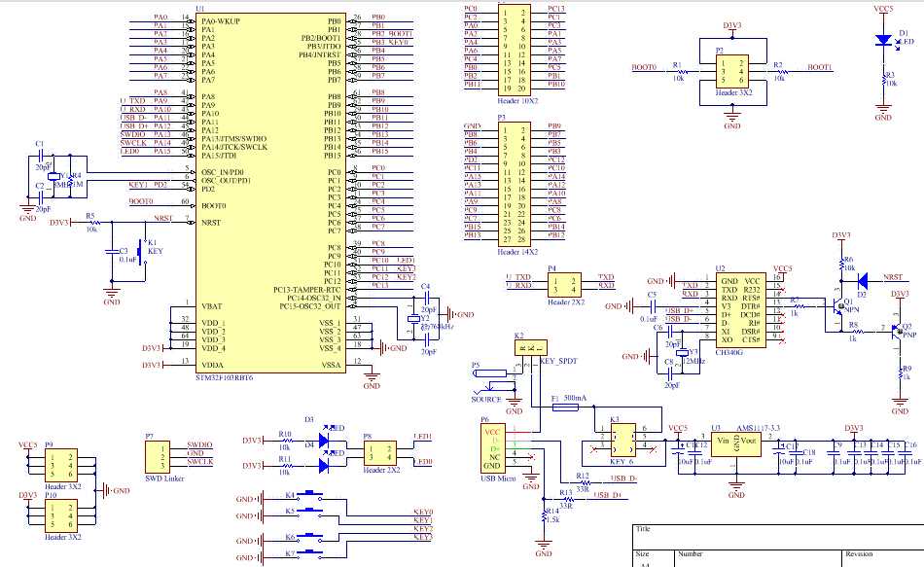Select the P4 2X2 serial header
The height and width of the screenshot is (567, 924).
564,285
